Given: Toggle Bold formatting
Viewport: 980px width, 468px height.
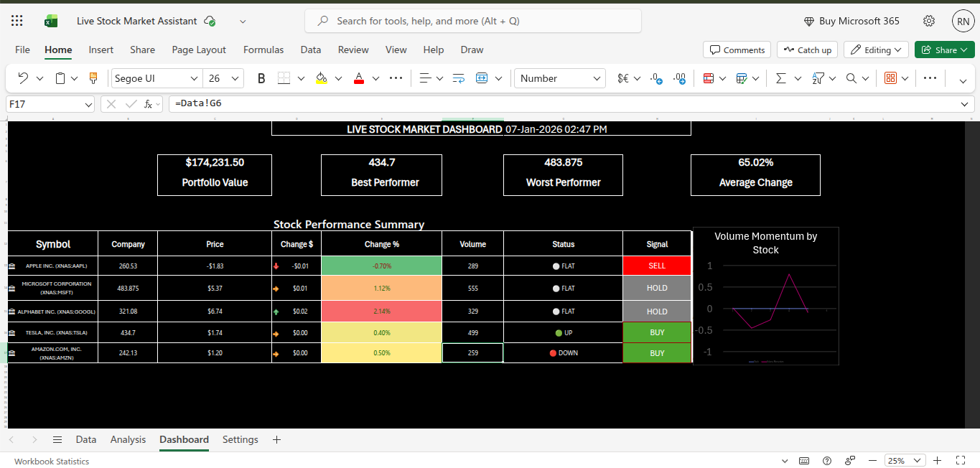Looking at the screenshot, I should (x=261, y=78).
